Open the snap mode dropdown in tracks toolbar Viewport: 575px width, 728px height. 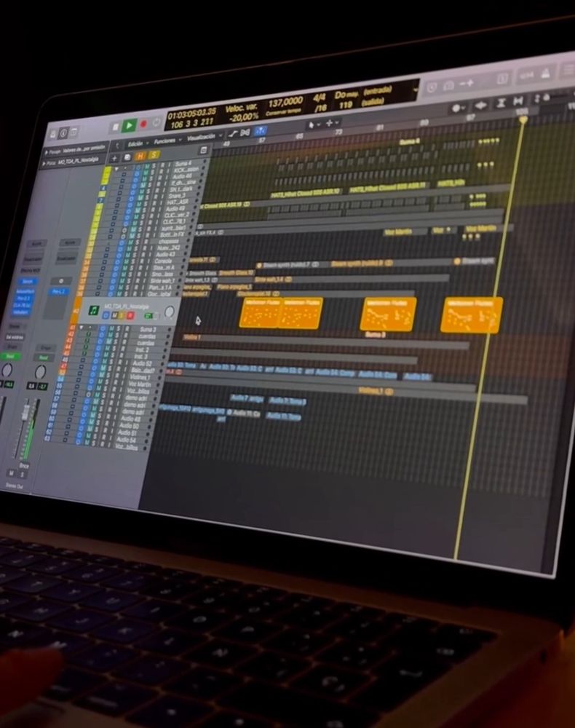point(458,108)
